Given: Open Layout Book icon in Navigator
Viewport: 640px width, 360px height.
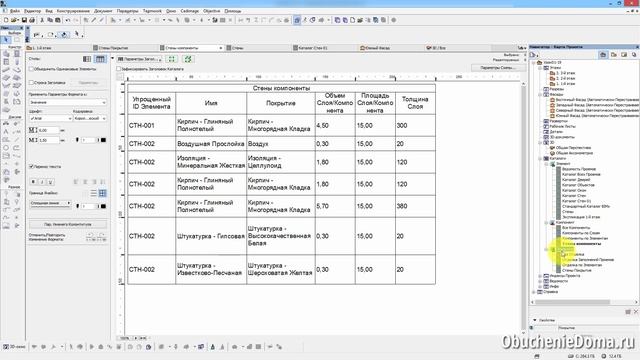Looking at the screenshot, I should coord(624,55).
